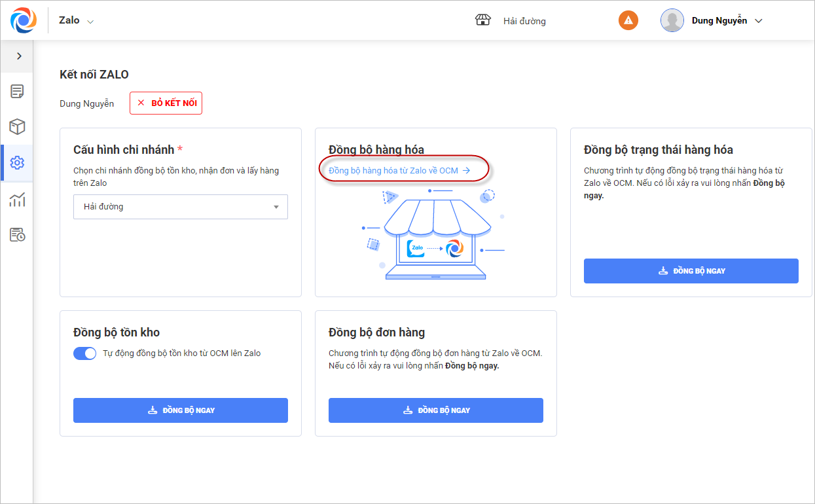Follow the sync products from Zalo link
The image size is (815, 504).
pos(399,170)
